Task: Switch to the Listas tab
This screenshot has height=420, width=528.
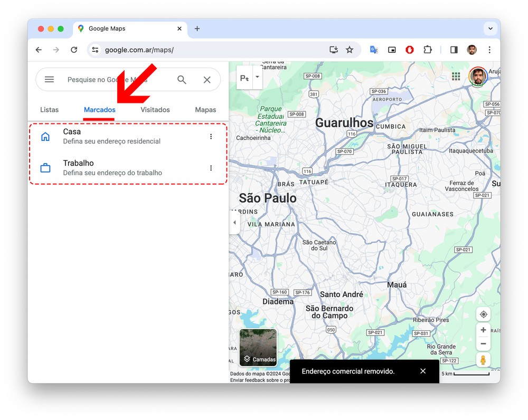Action: [50, 110]
